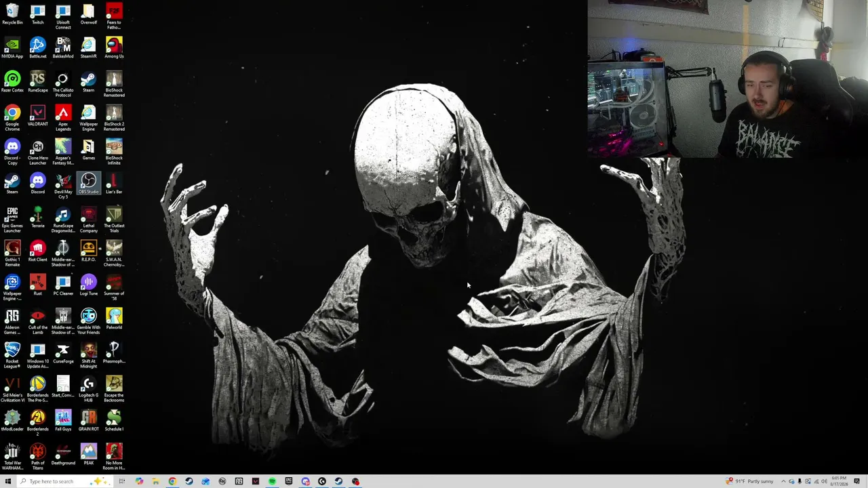Select the Gothic 1 Remake icon
This screenshot has width=868, height=488.
(12, 254)
